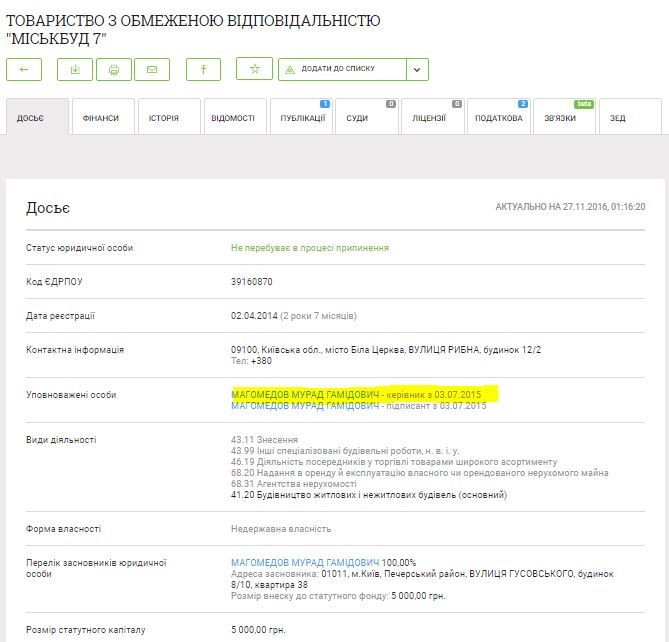The width and height of the screenshot is (669, 642).
Task: Click the star favorite icon
Action: (254, 69)
